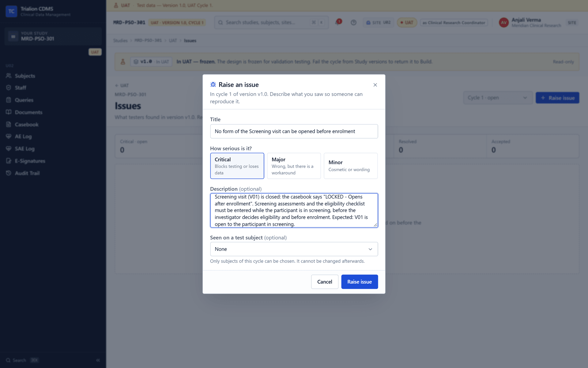
Task: Close the Raise an issue dialog
Action: click(375, 85)
